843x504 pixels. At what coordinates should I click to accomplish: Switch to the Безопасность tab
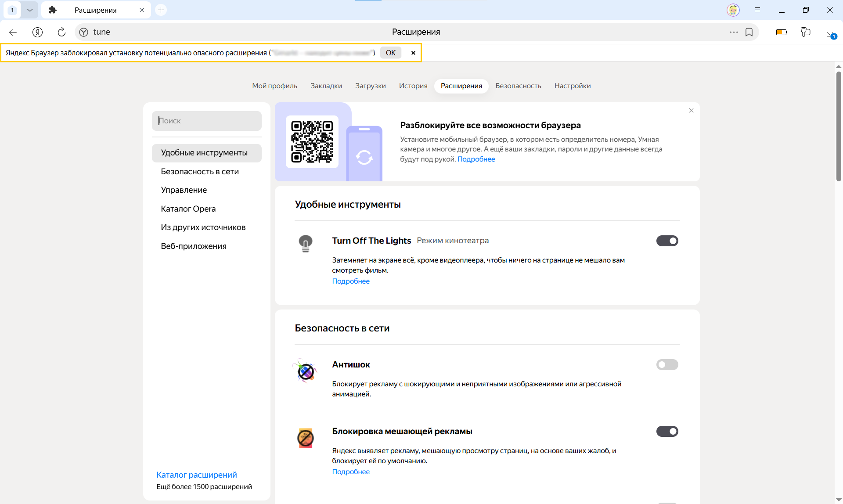(518, 86)
